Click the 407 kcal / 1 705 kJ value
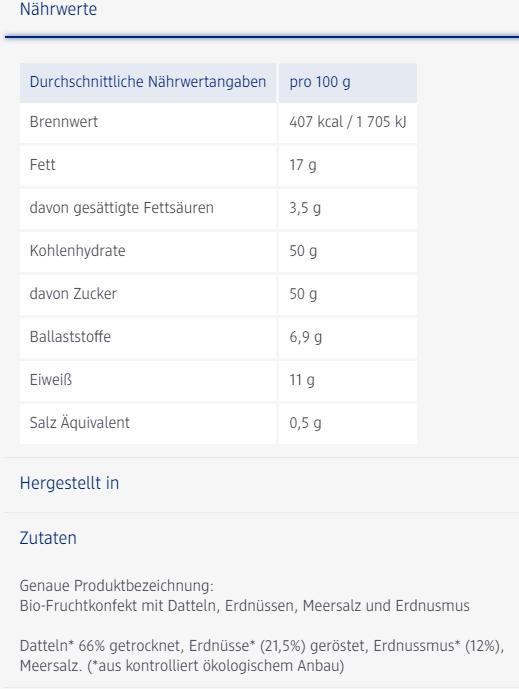This screenshot has height=689, width=519. coord(348,122)
